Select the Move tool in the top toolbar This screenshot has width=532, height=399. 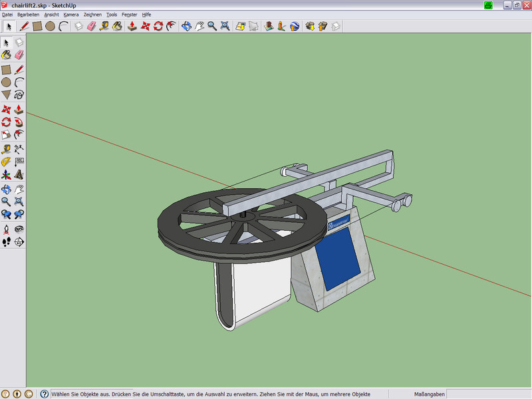point(145,26)
